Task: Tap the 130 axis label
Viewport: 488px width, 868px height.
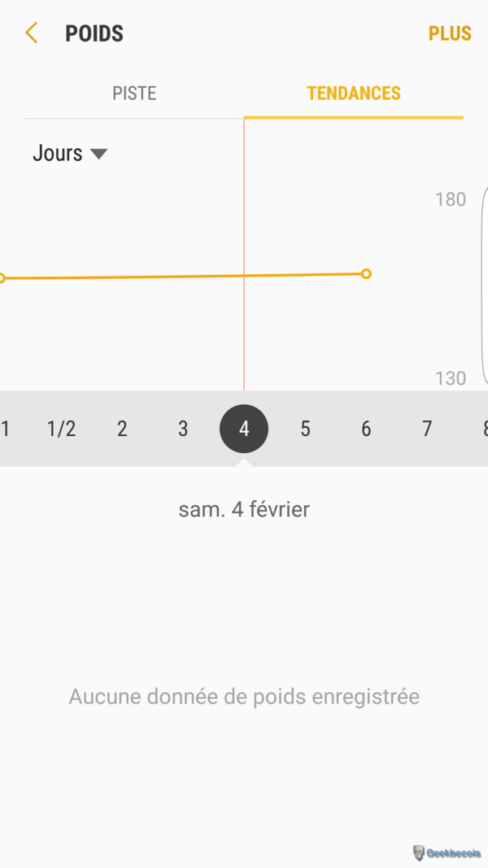Action: (x=451, y=378)
